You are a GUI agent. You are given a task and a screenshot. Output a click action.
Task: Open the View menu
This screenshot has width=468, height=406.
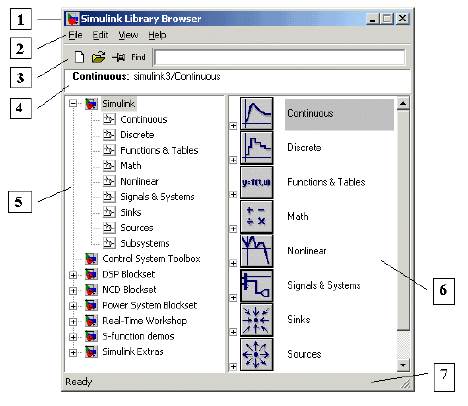click(x=128, y=35)
